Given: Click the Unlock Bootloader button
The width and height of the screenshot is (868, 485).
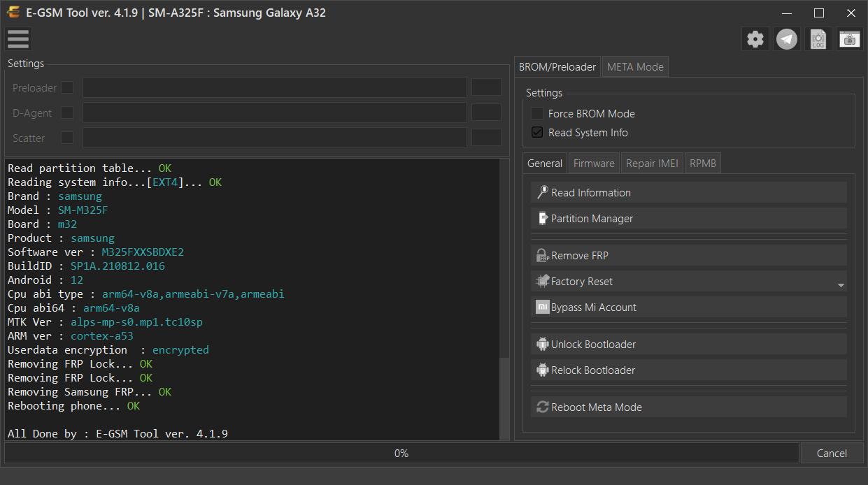Looking at the screenshot, I should coord(689,344).
